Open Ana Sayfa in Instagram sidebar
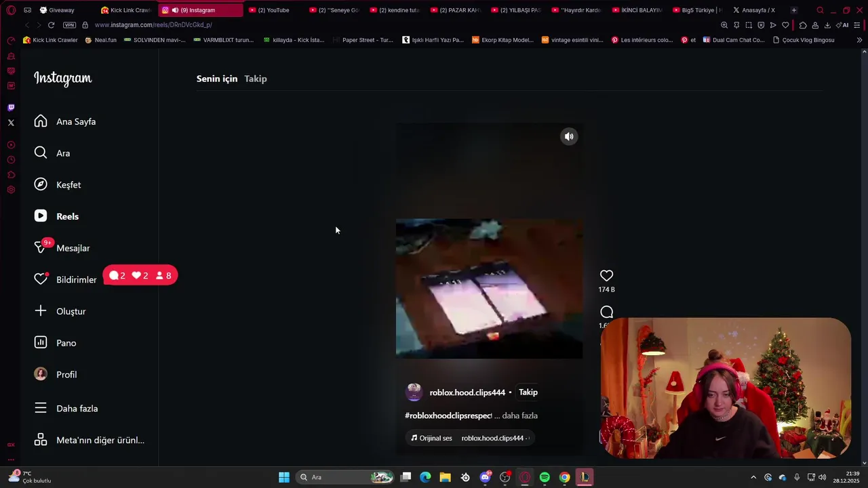Image resolution: width=868 pixels, height=488 pixels. (66, 121)
